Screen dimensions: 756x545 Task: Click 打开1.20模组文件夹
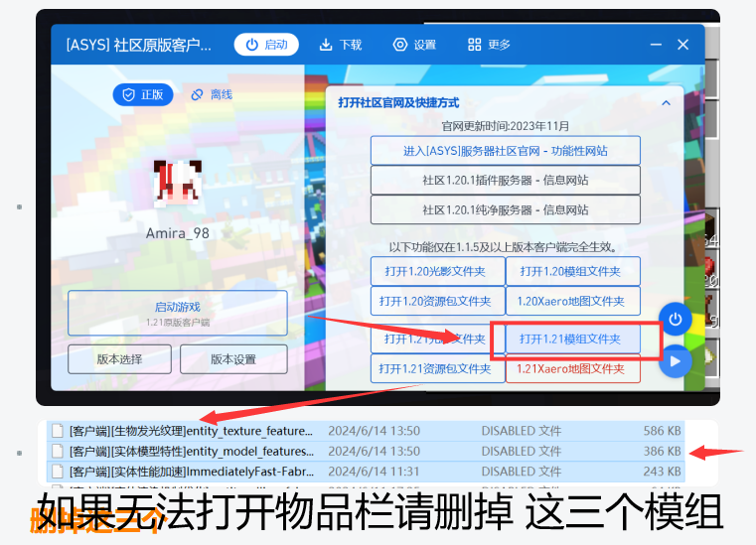click(573, 271)
